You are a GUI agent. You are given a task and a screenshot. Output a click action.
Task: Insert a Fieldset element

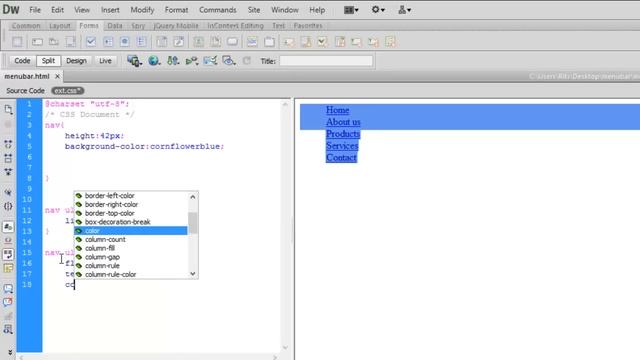coord(269,42)
